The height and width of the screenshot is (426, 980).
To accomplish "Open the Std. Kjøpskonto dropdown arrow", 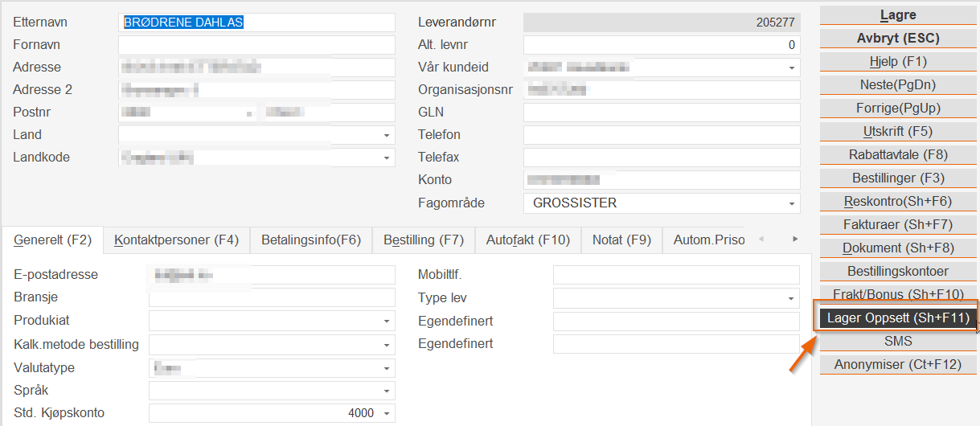I will click(x=387, y=413).
